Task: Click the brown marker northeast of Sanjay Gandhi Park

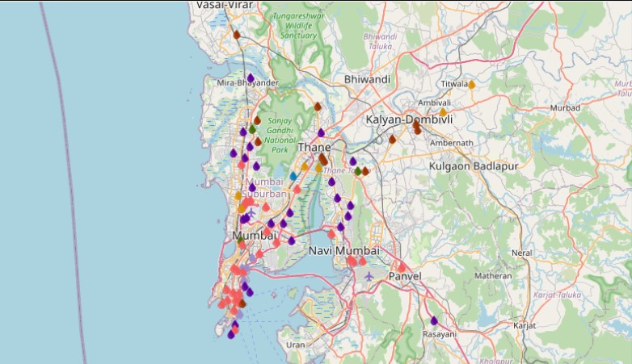Action: coord(318,107)
